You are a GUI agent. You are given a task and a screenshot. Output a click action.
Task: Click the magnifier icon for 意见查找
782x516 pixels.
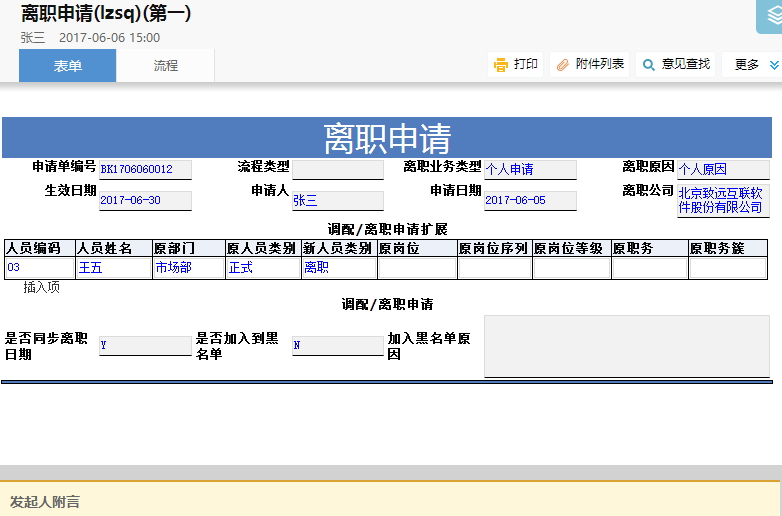pyautogui.click(x=649, y=65)
